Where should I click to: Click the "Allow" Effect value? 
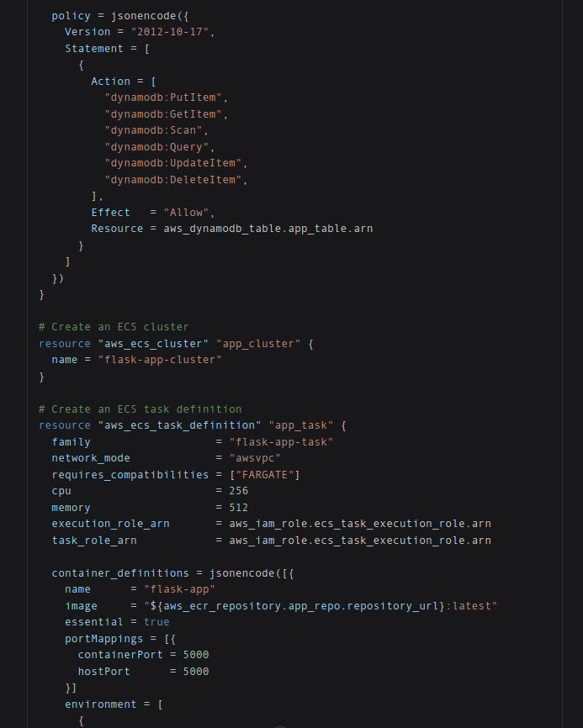[x=186, y=213]
